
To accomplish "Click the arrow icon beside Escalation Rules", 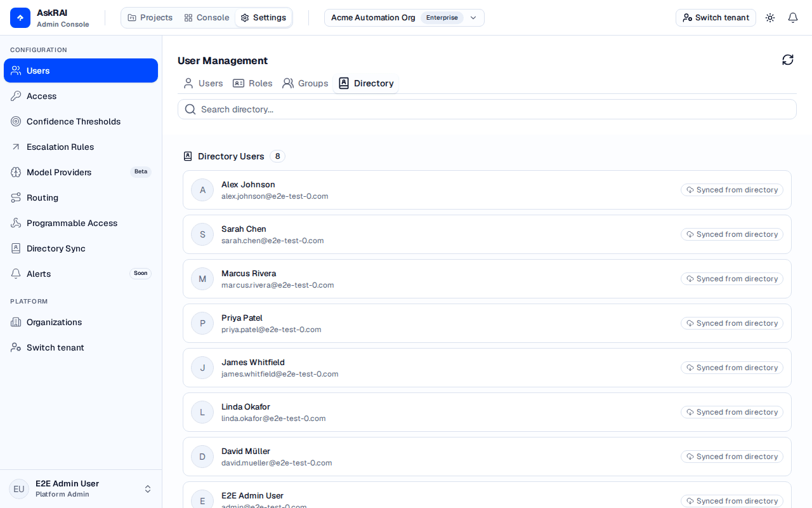I will point(16,147).
